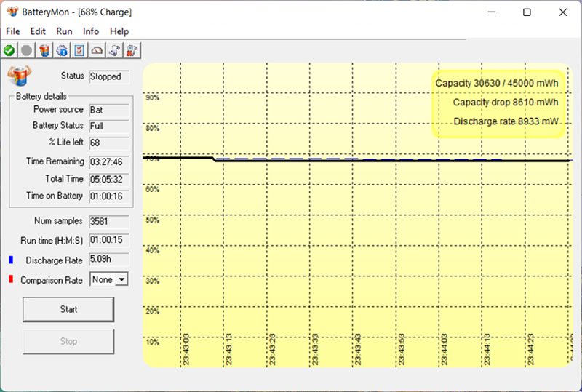Click the clear log icon with red X
This screenshot has width=582, height=392.
point(132,50)
